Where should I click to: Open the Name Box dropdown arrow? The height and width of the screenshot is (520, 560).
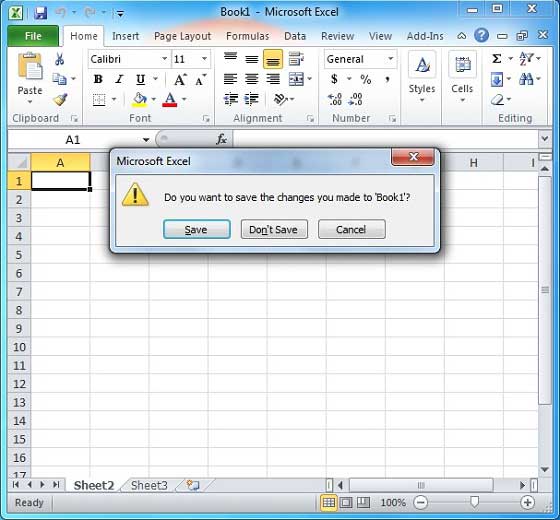[x=146, y=140]
